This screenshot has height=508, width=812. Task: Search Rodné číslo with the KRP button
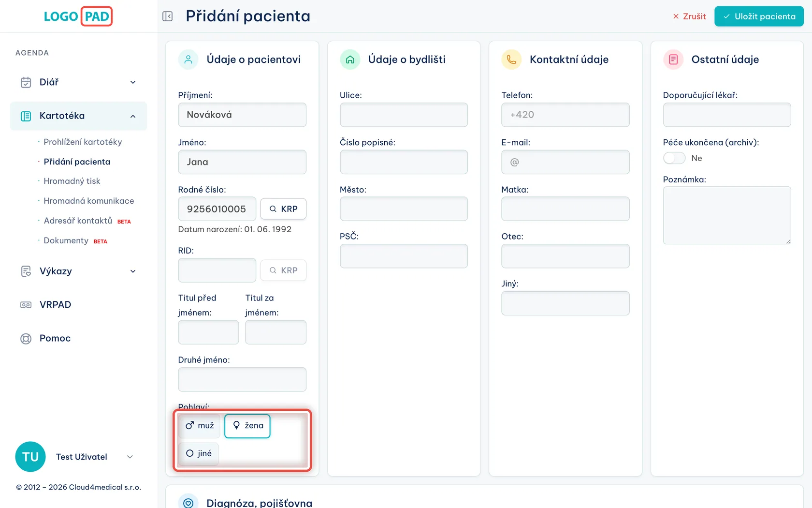tap(283, 209)
